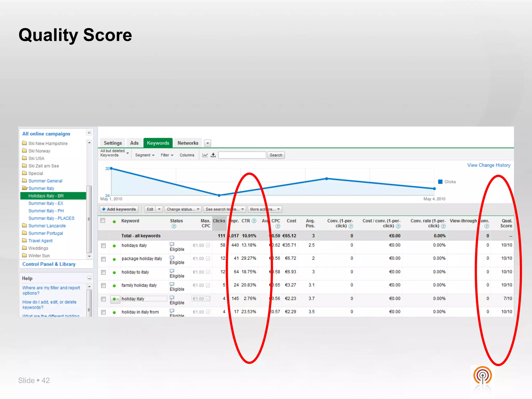Viewport: 532px width, 399px height.
Task: Toggle the select-all keywords checkbox
Action: coord(103,221)
